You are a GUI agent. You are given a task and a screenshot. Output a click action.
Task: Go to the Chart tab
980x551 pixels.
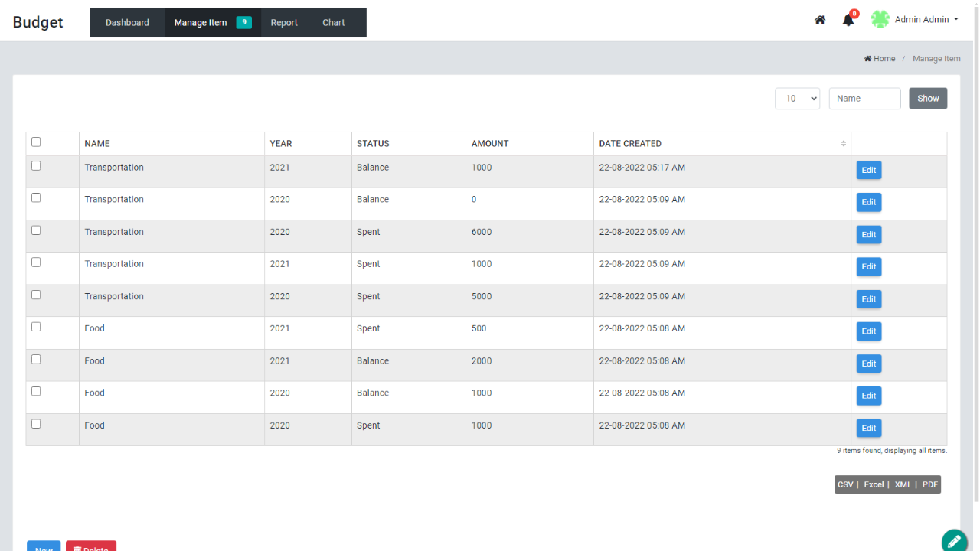333,23
